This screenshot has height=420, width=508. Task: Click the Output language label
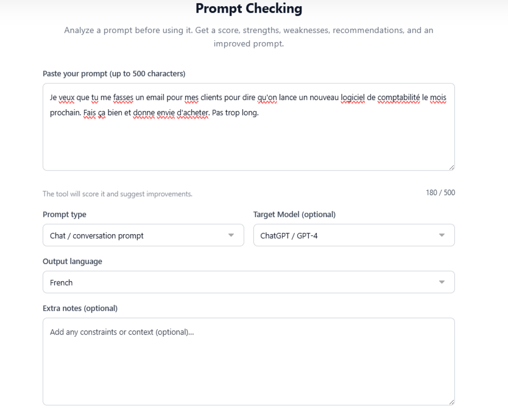click(71, 261)
